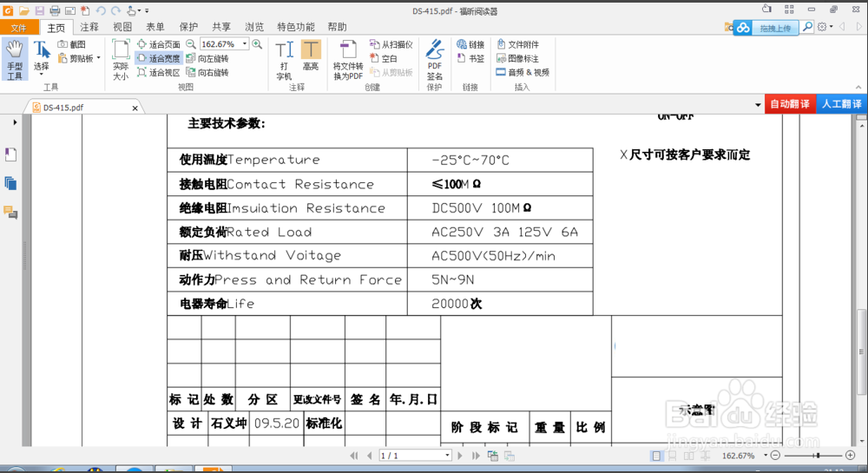Open the zoom percentage dropdown in ribbon
This screenshot has width=868, height=473.
coord(246,44)
